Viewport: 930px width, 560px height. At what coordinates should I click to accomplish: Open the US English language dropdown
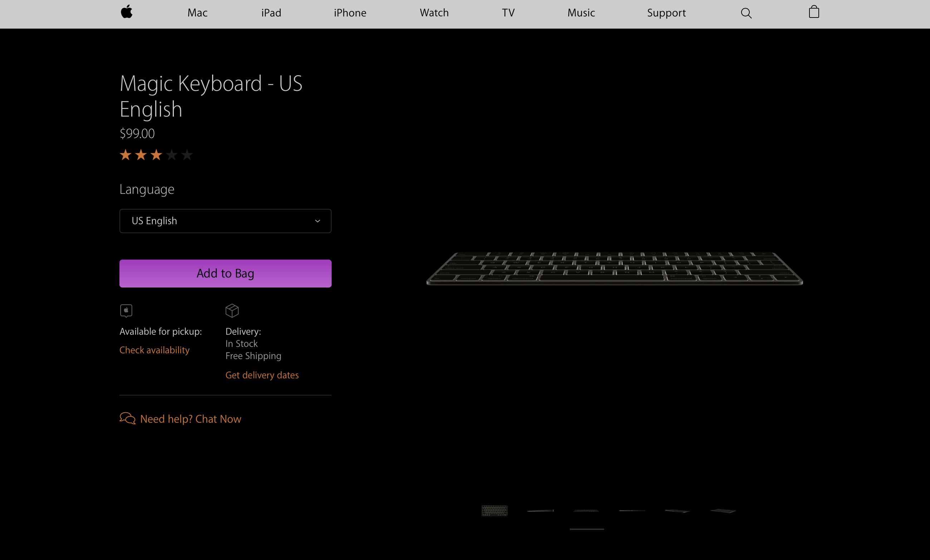[x=225, y=221]
